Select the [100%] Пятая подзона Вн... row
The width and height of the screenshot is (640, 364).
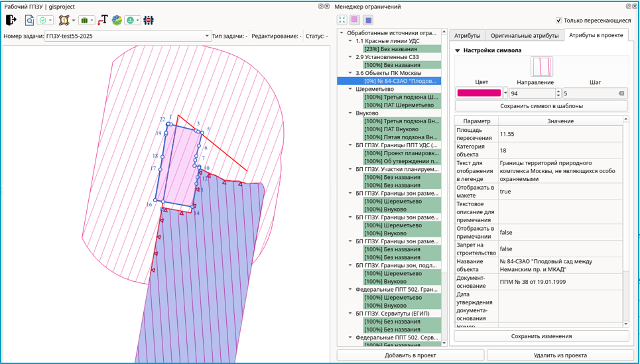(x=402, y=137)
